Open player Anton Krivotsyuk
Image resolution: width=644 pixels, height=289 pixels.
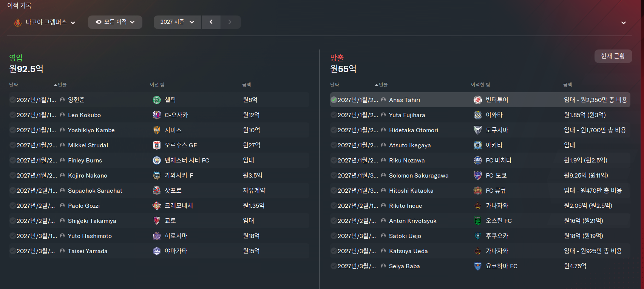(413, 221)
